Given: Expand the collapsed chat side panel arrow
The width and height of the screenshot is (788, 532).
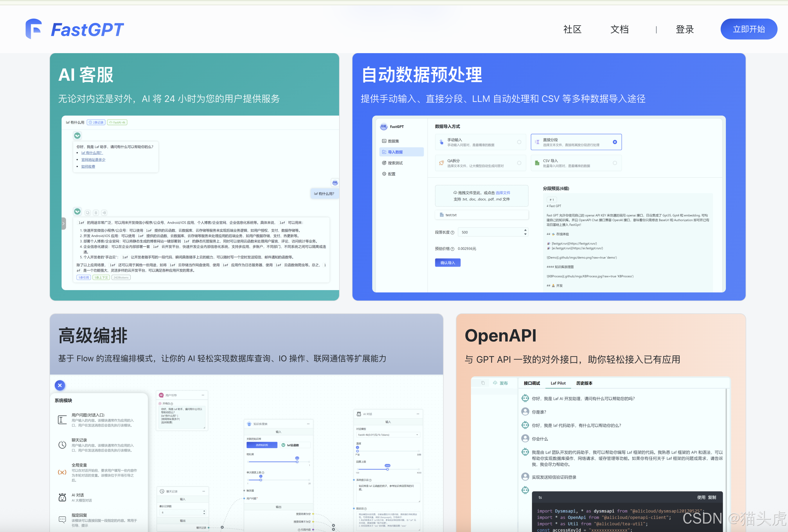Looking at the screenshot, I should coord(63,223).
